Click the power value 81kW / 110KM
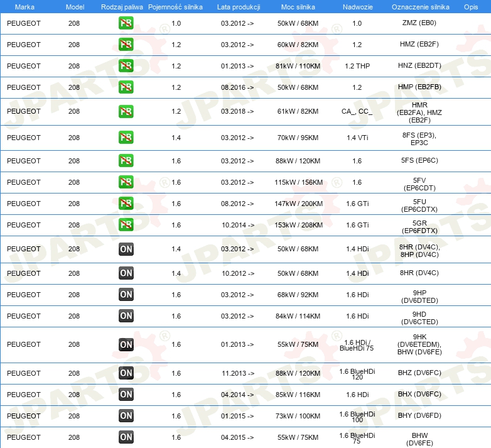The width and height of the screenshot is (491, 448). pyautogui.click(x=298, y=66)
